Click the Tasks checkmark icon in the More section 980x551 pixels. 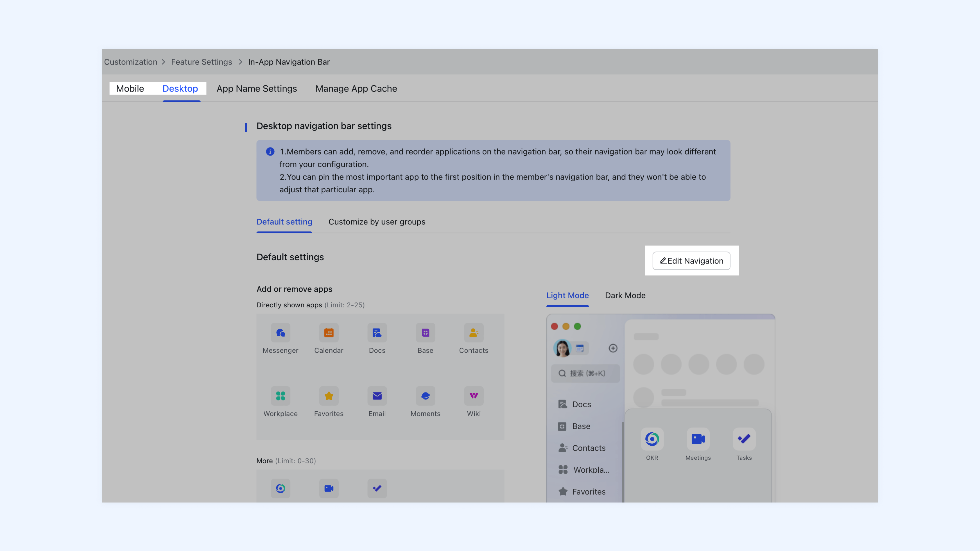[x=377, y=488]
